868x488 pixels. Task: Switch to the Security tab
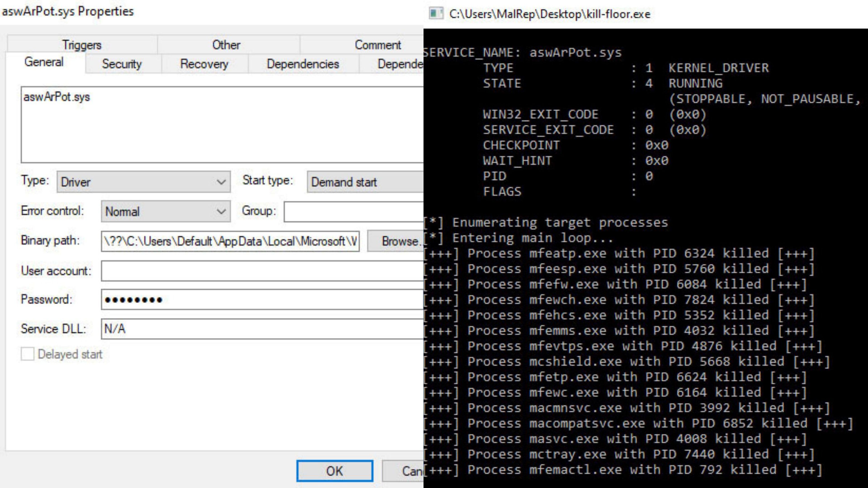[122, 64]
